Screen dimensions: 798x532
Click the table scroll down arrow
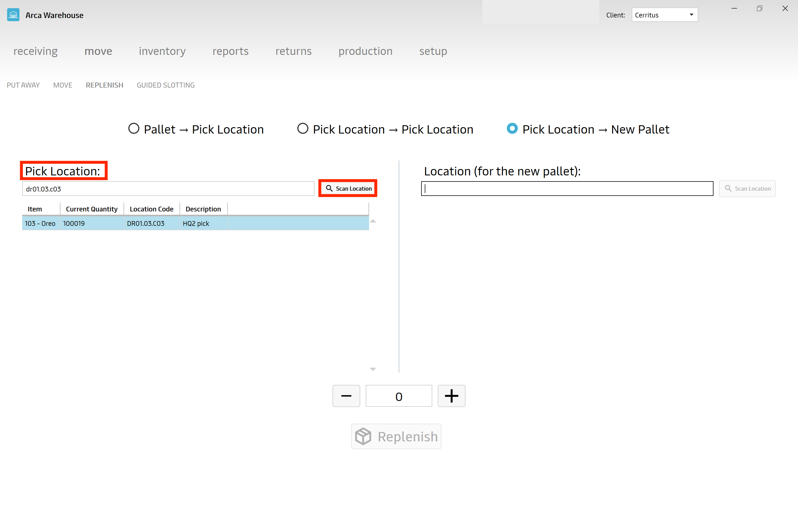[373, 369]
